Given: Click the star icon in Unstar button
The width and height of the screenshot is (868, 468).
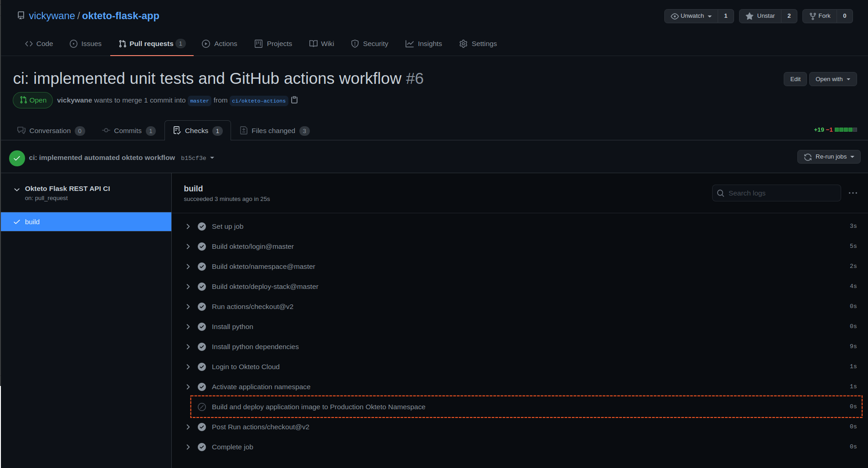Looking at the screenshot, I should click(x=749, y=16).
